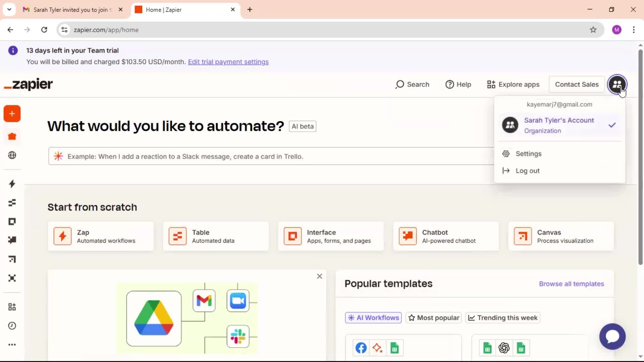The width and height of the screenshot is (644, 362).
Task: Select the Most popular template filter
Action: click(434, 318)
